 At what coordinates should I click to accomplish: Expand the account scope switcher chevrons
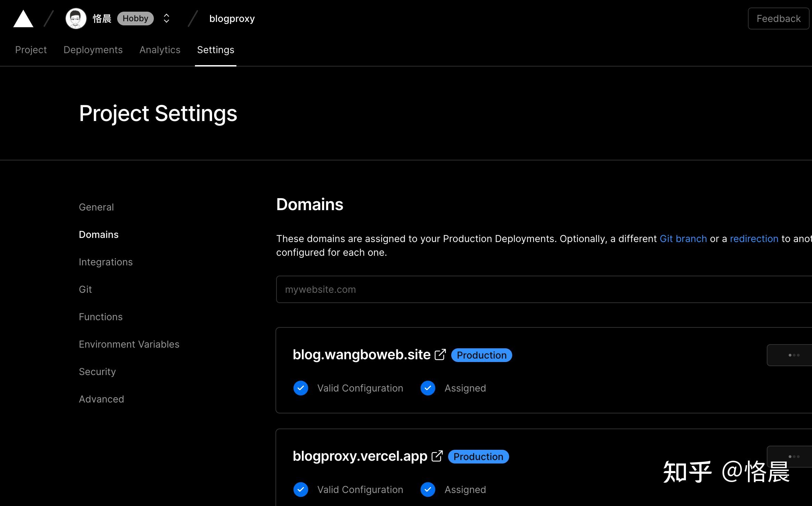point(167,19)
